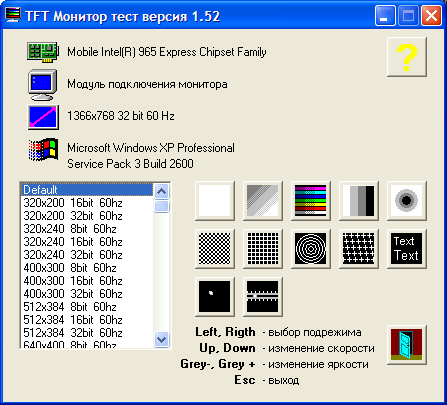Click the resolution diagonal-line icon
The image size is (447, 405).
43,117
